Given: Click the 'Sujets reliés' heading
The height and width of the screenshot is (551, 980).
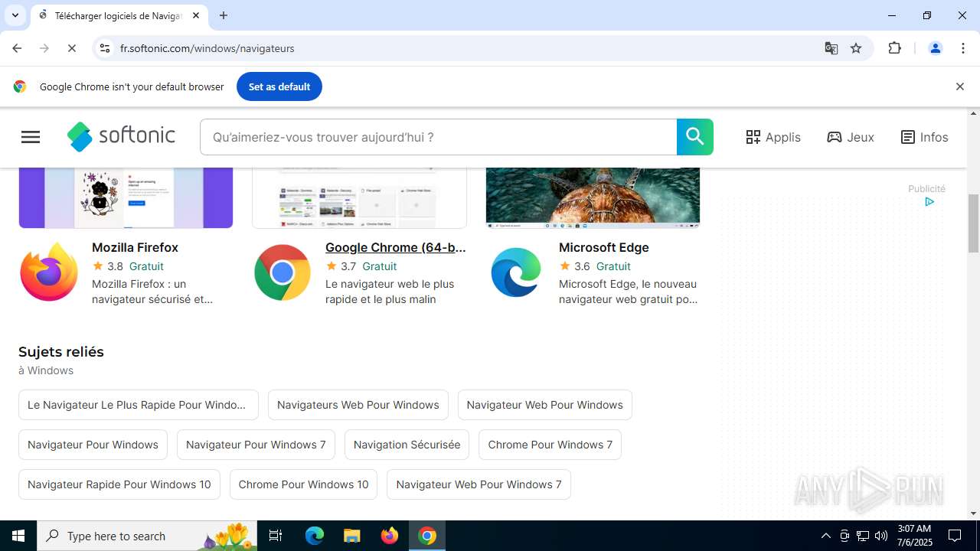Looking at the screenshot, I should [x=61, y=352].
